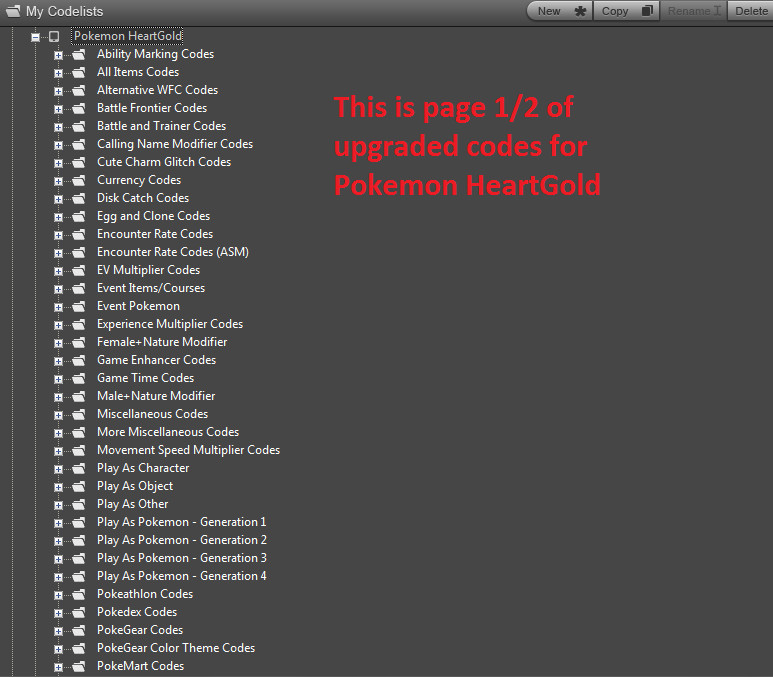The height and width of the screenshot is (677, 773).
Task: Expand the Egg and Clone Codes folder
Action: [x=58, y=217]
